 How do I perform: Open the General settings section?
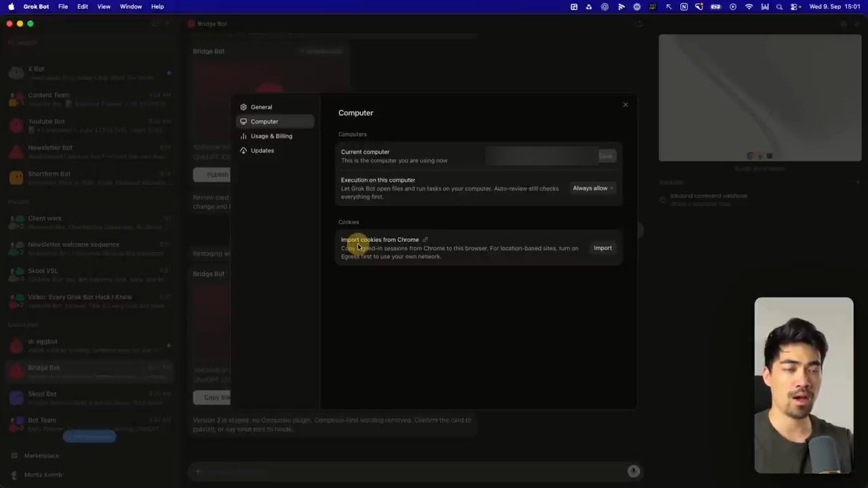tap(275, 107)
